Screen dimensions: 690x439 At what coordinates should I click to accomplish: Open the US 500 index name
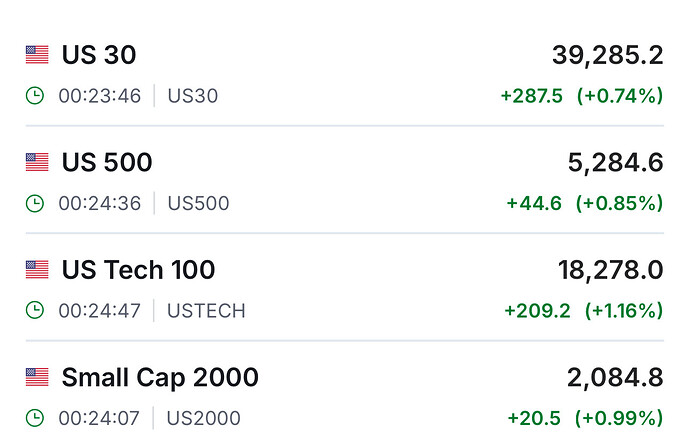coord(107,162)
